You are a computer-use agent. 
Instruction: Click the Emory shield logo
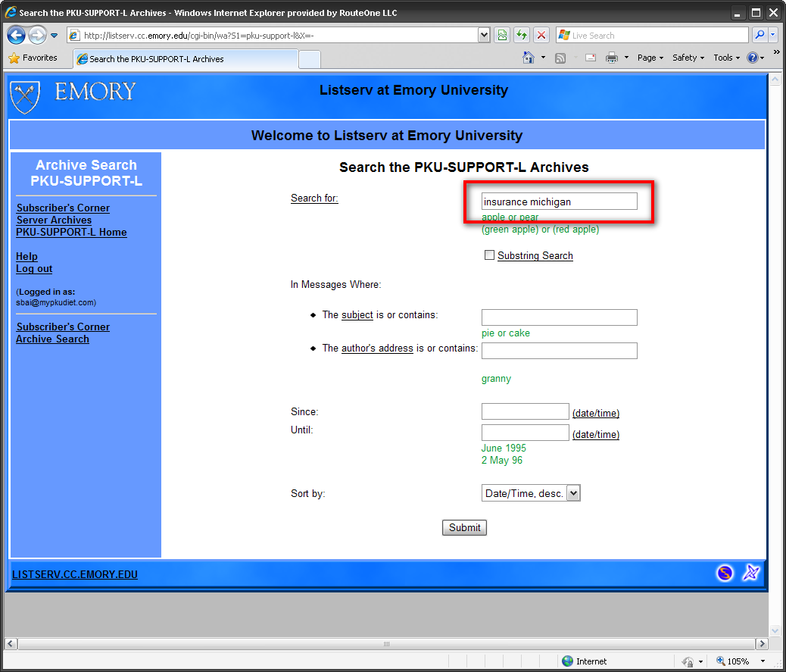point(25,97)
